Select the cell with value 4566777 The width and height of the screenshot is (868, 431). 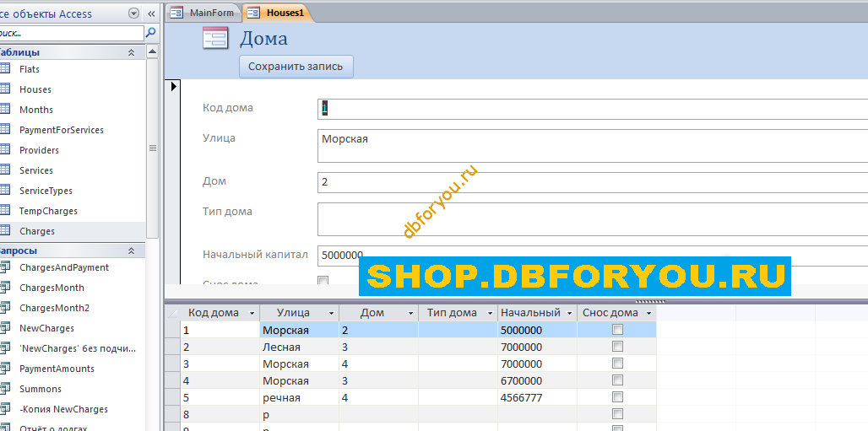[x=537, y=398]
